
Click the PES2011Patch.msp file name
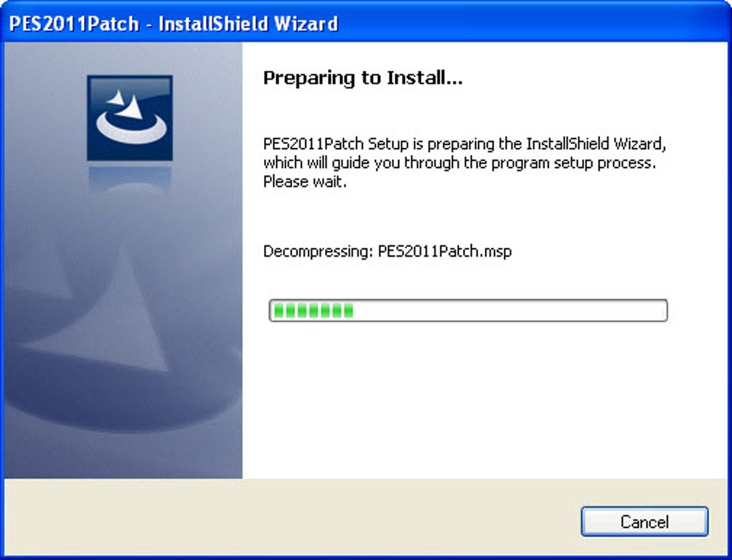(444, 252)
